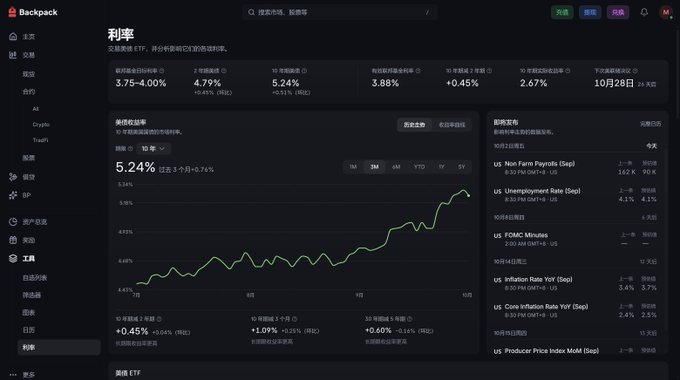The height and width of the screenshot is (380, 680).
Task: Open the spot item under trade
Action: coord(29,74)
